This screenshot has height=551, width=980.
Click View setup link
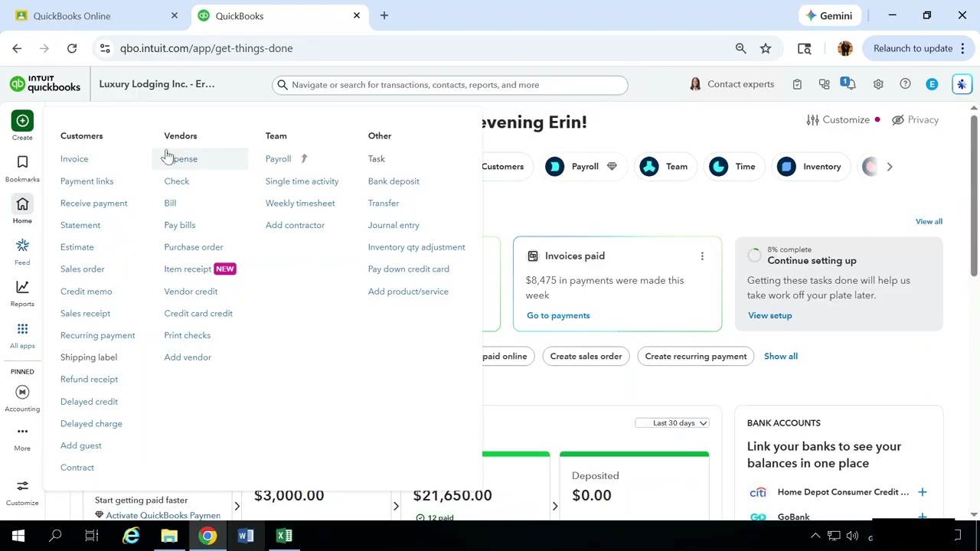tap(769, 315)
